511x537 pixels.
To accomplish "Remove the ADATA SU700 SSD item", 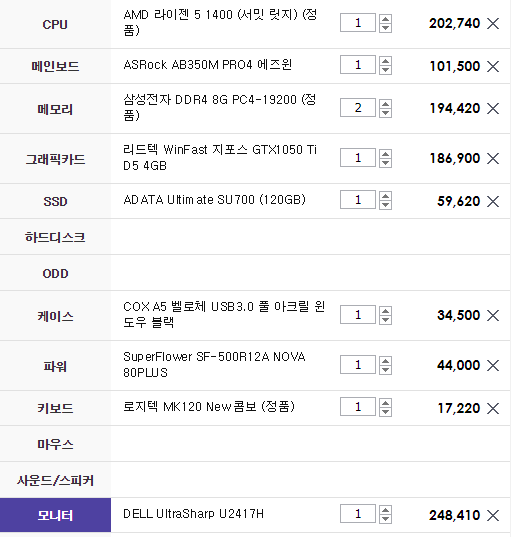I will pos(493,201).
